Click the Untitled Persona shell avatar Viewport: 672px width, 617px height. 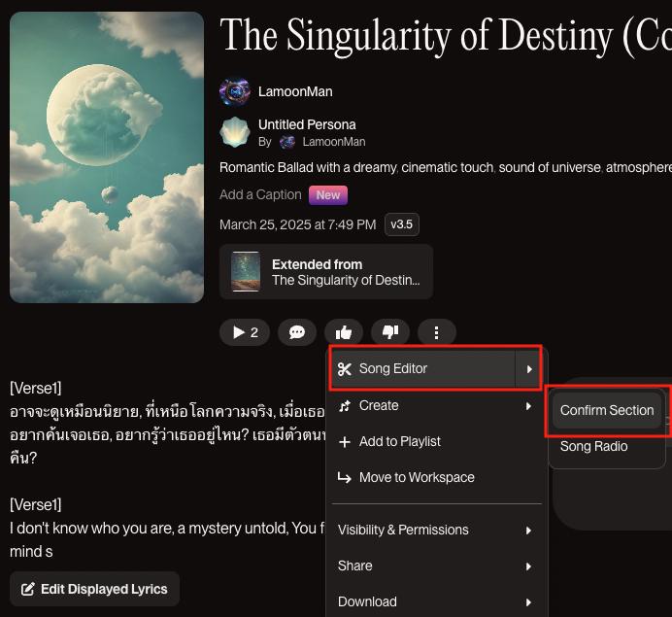click(x=235, y=132)
